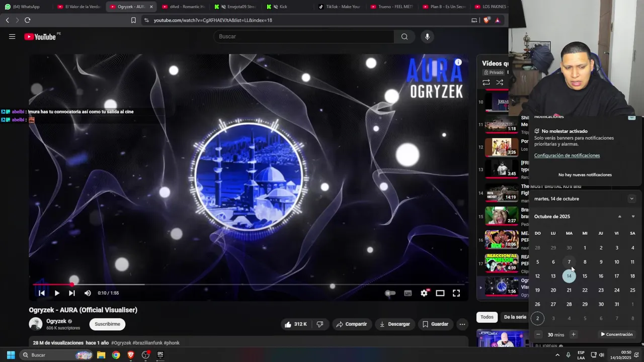The width and height of the screenshot is (644, 362).
Task: Open File Explorer from the taskbar
Action: 101,355
